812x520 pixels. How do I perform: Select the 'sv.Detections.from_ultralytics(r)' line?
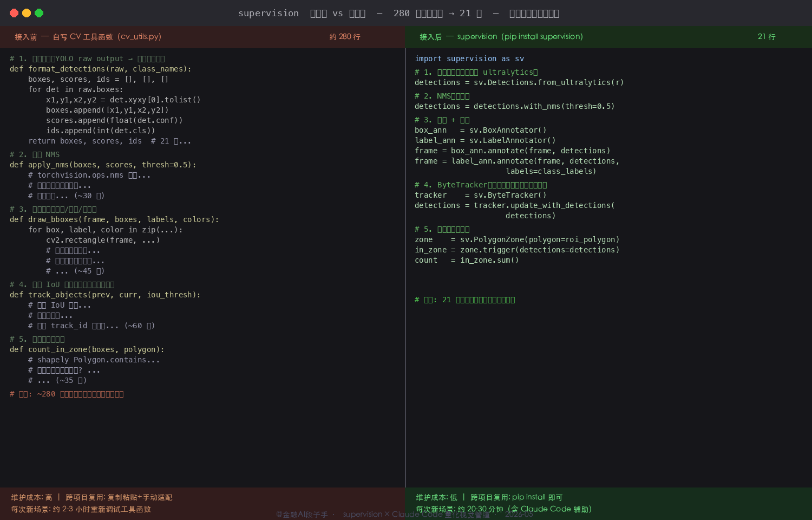point(519,82)
